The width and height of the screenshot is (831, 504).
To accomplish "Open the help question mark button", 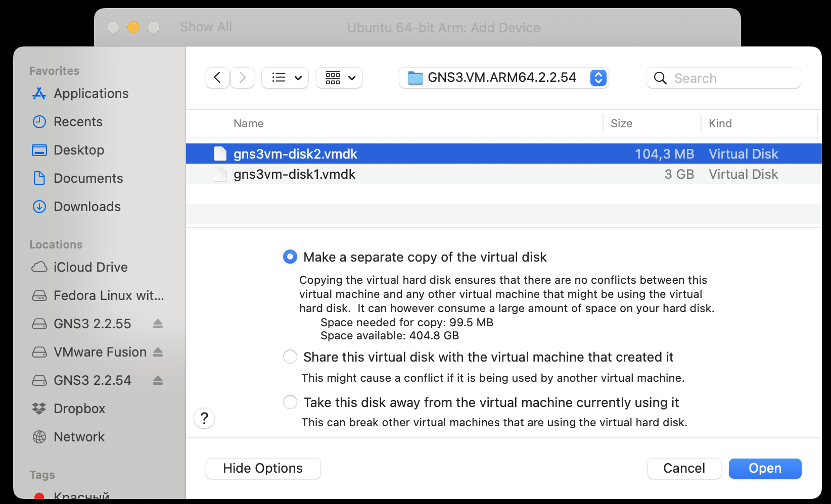I will [x=204, y=418].
